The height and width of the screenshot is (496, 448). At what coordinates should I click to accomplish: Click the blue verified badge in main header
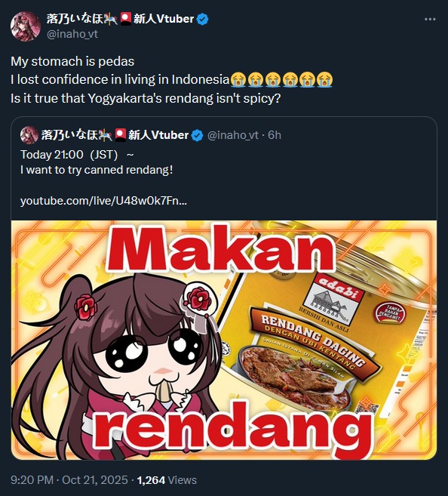(203, 20)
